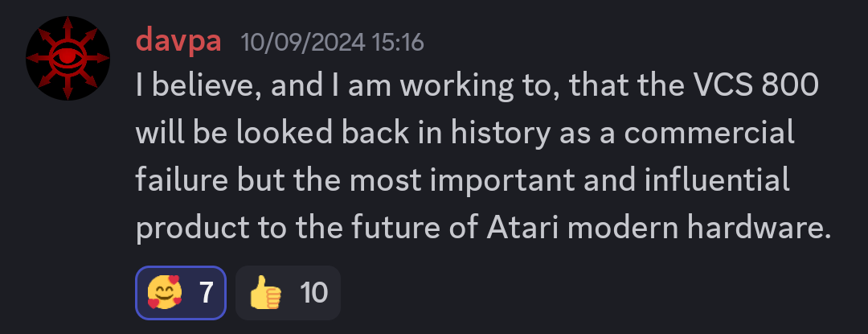Open profile via davpa username
868x334 pixels.
point(178,39)
